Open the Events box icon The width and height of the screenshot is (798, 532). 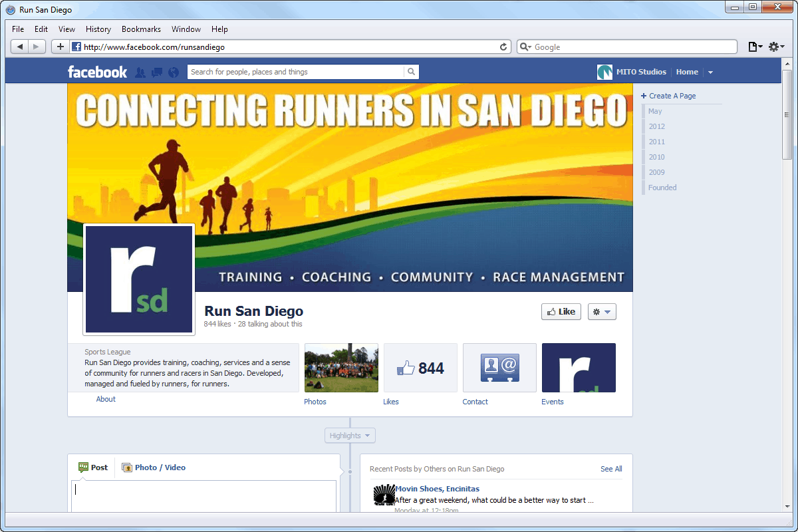(x=579, y=368)
